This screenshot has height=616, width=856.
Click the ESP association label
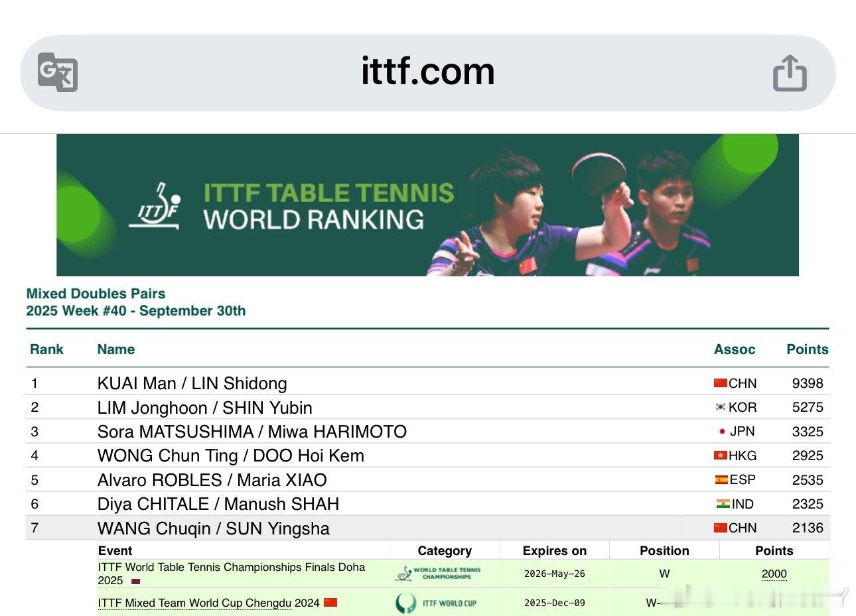[743, 479]
